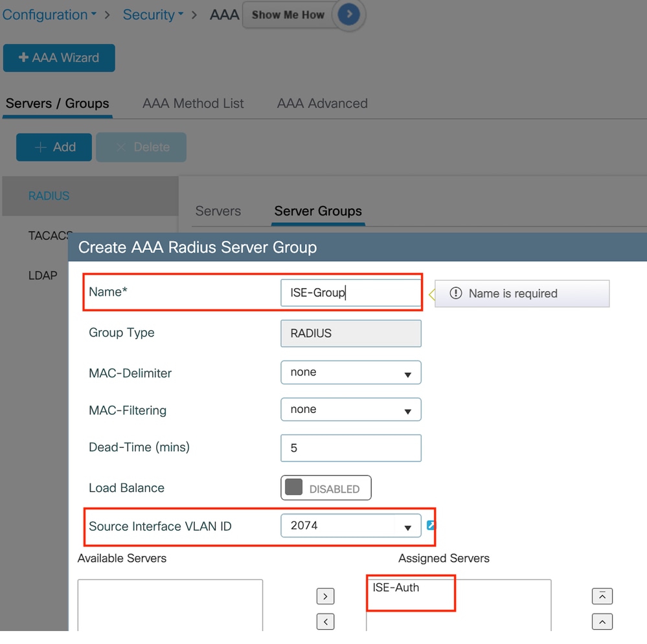Select TACACS+ in the left sidebar
Viewport: 647px width, 644px height.
point(49,236)
